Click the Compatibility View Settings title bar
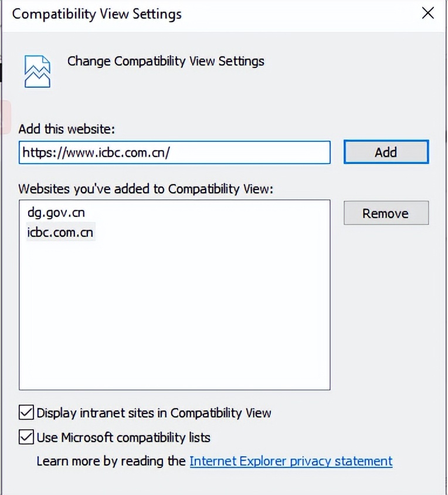Screen dimensions: 448x495 (x=176, y=13)
